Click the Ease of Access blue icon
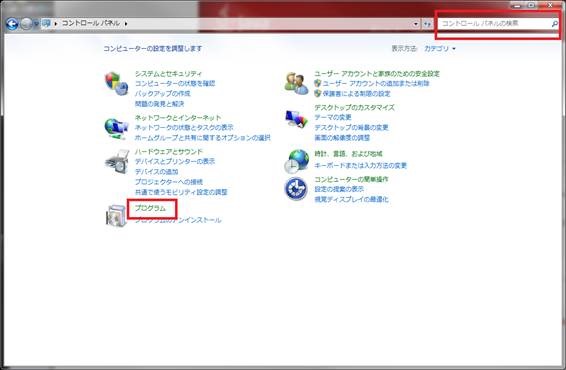Screen dimensions: 566x370 (x=296, y=188)
